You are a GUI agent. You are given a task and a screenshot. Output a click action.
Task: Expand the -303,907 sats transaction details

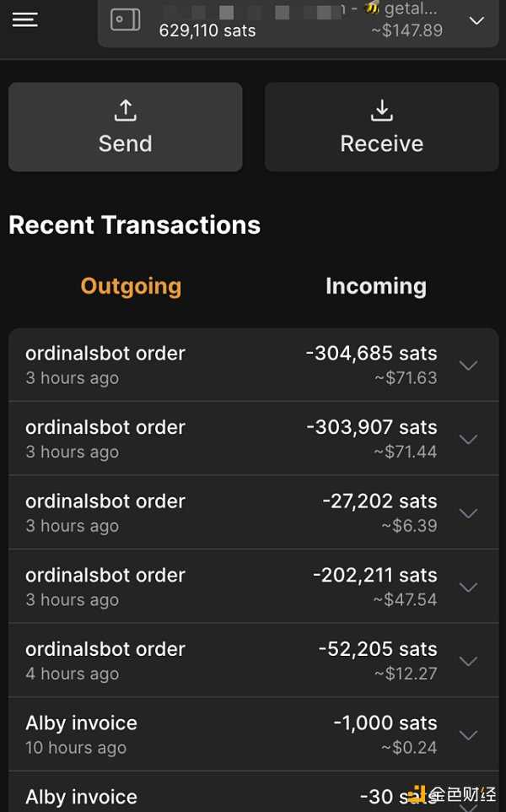(469, 439)
